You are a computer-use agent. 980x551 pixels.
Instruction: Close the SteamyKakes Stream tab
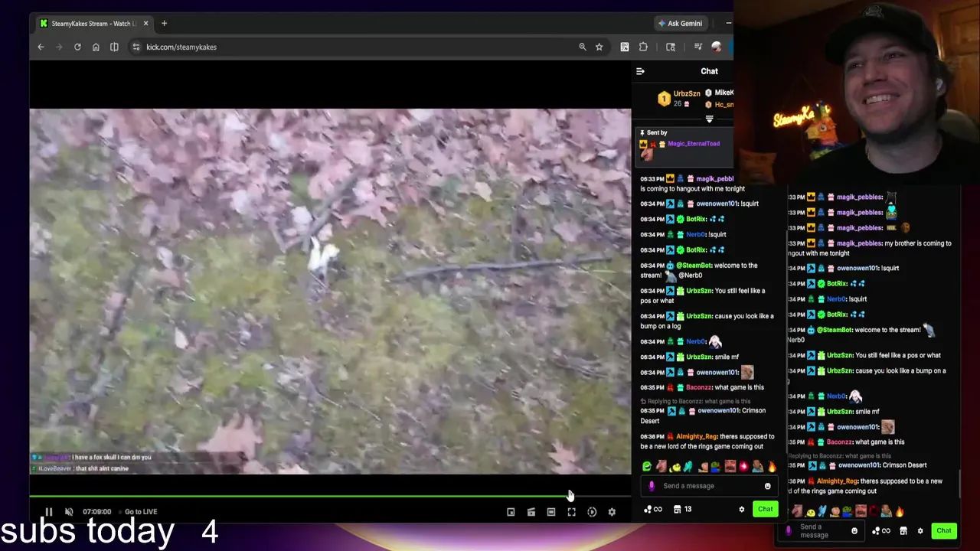pyautogui.click(x=145, y=24)
